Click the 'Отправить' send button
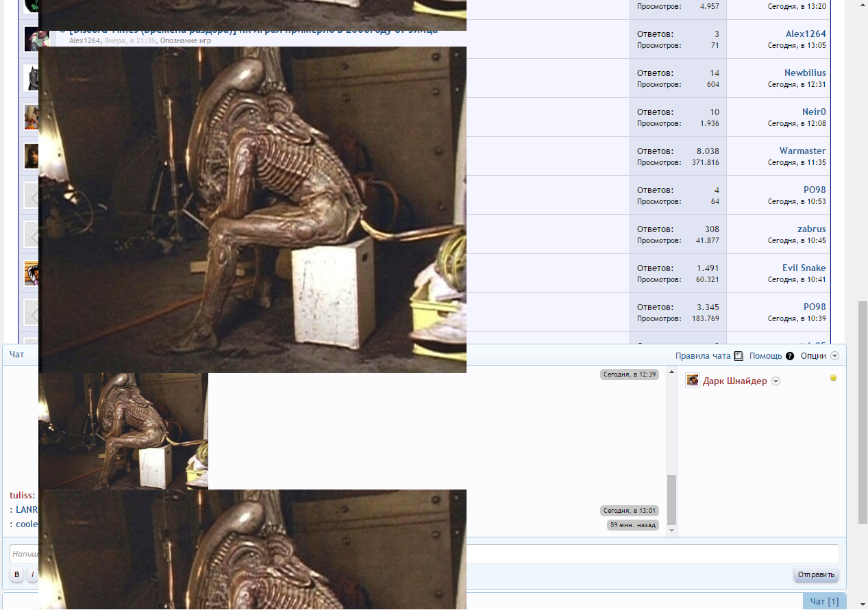The height and width of the screenshot is (610, 868). (x=816, y=574)
